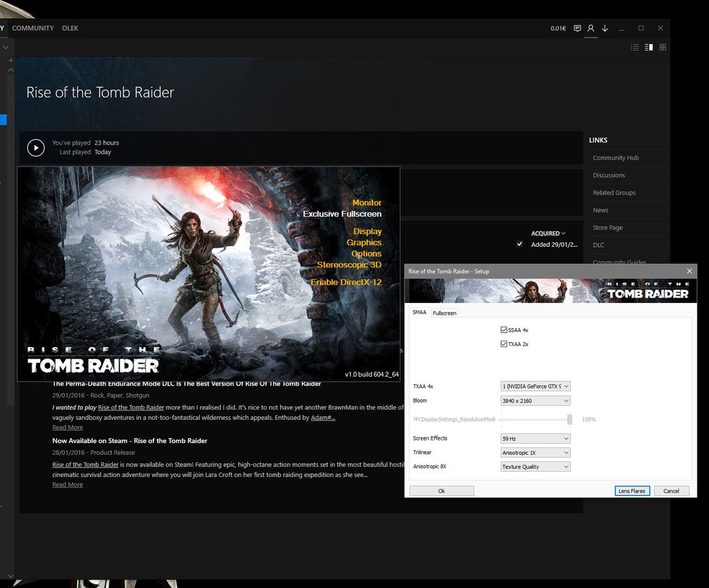The image size is (709, 588).
Task: Open the downloads arrow icon
Action: click(605, 28)
